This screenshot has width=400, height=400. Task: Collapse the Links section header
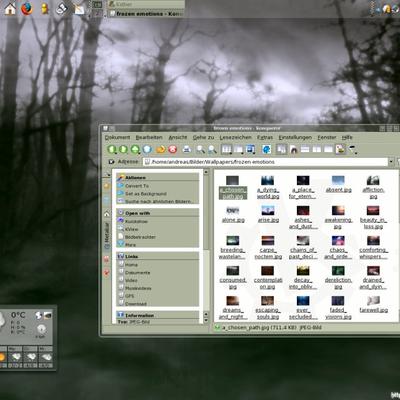(x=158, y=256)
